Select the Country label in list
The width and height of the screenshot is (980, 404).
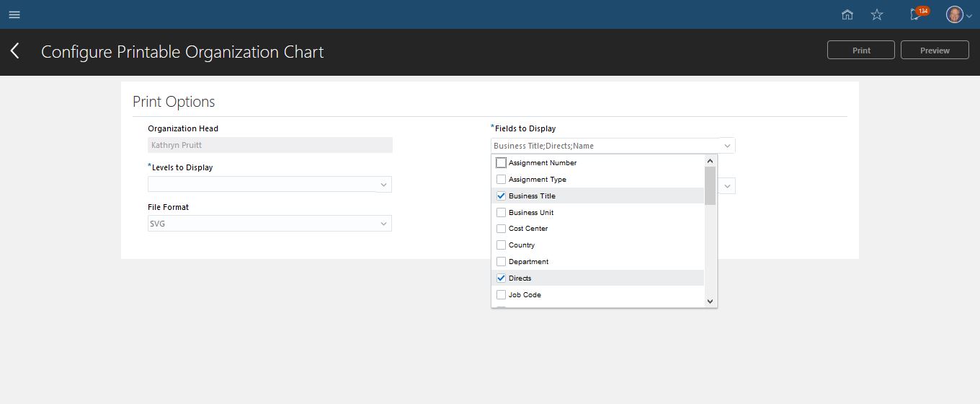(522, 245)
